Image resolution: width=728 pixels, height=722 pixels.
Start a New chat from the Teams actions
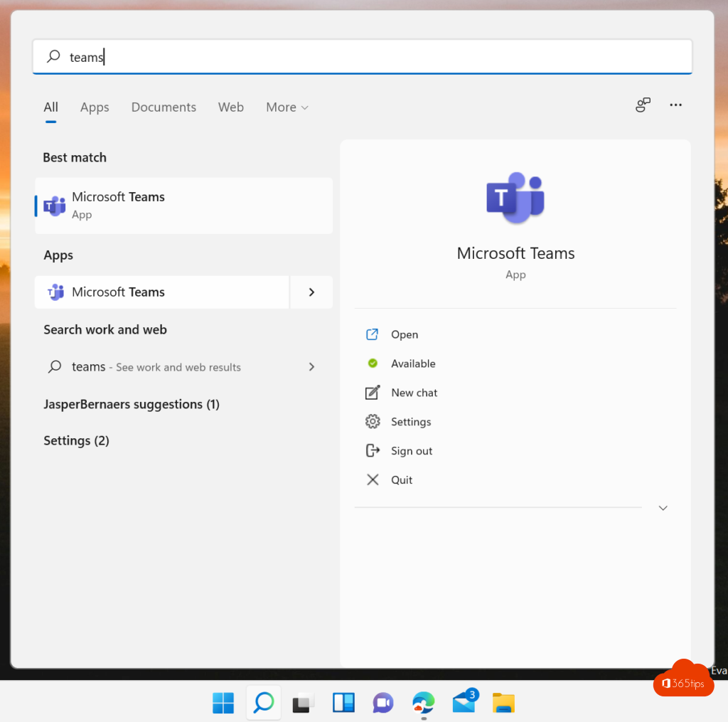[x=414, y=393]
